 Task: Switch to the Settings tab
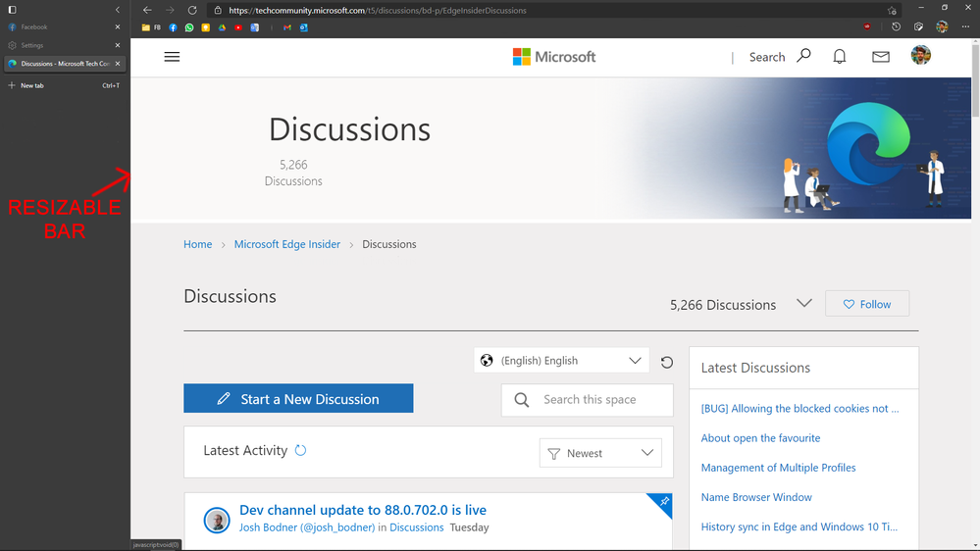pos(60,45)
